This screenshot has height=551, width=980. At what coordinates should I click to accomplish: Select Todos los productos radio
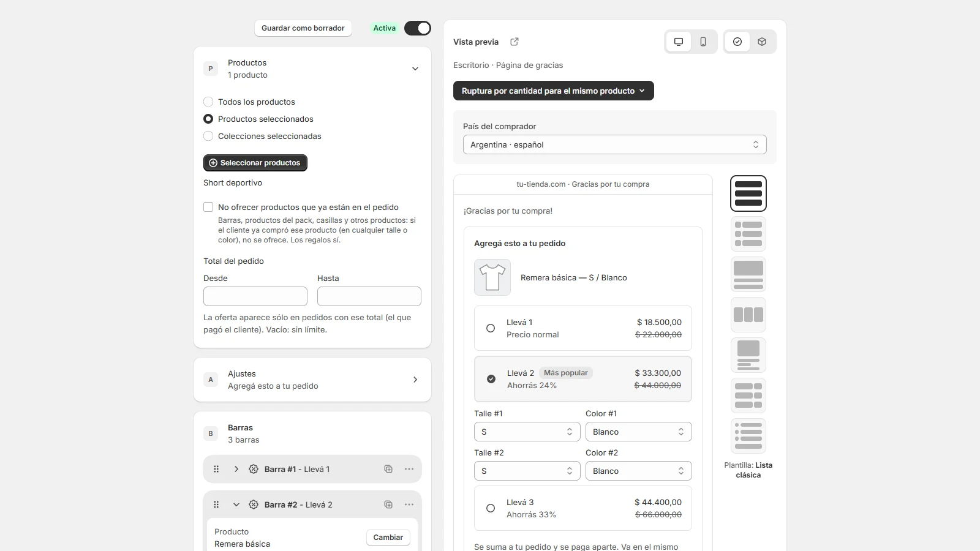(x=208, y=102)
